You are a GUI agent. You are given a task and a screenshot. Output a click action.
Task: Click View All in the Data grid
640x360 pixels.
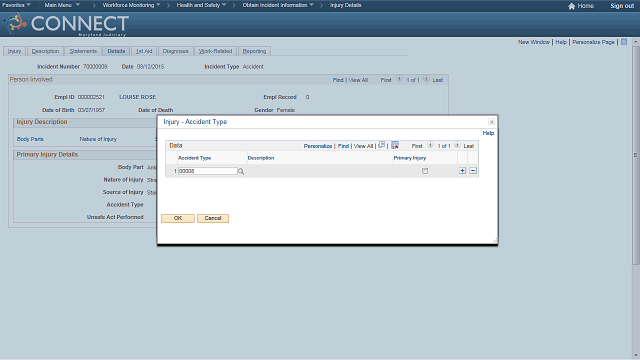click(363, 146)
